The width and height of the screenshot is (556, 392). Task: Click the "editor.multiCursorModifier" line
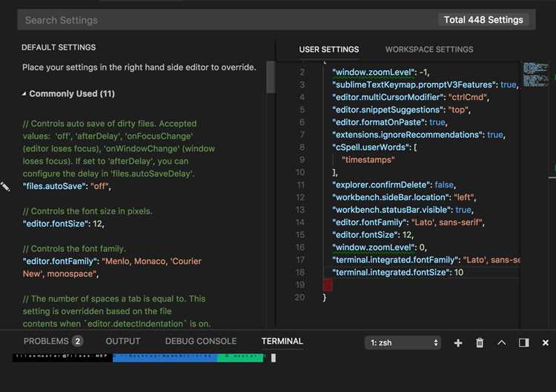coord(411,97)
